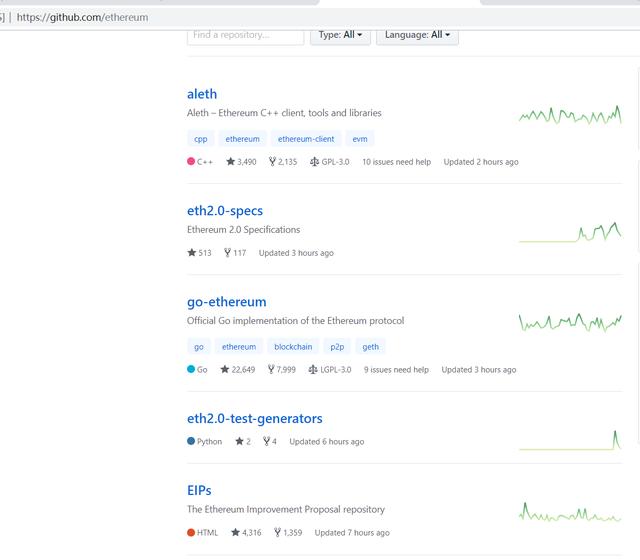Click the aleth commit activity sparkline graph
The height and width of the screenshot is (560, 640).
tap(570, 115)
